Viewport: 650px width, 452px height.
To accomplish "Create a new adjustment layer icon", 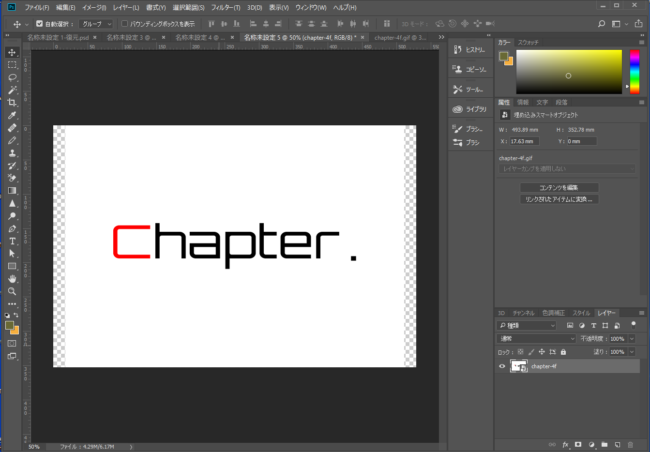I will click(591, 445).
